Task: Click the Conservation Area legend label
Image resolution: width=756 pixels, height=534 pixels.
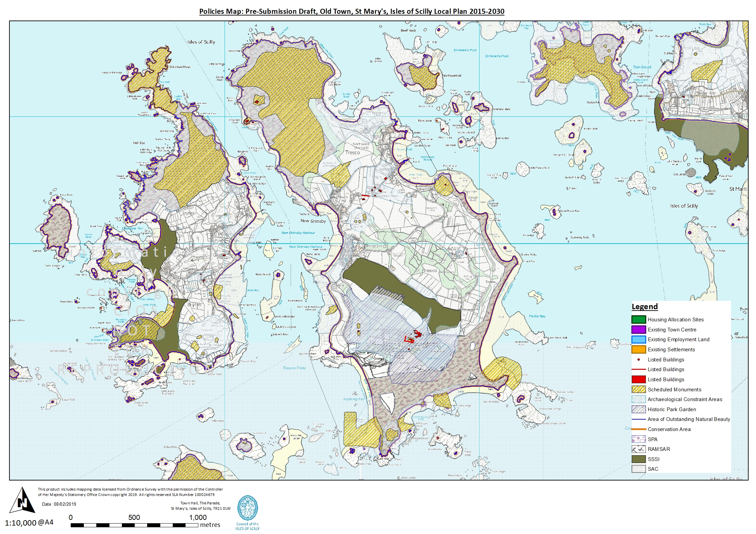Action: pos(669,429)
